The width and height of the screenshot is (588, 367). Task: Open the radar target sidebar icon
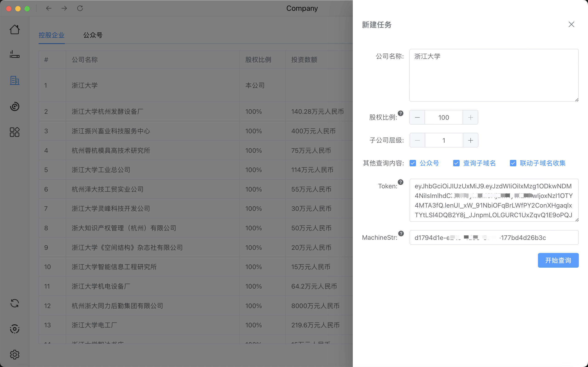[x=14, y=106]
